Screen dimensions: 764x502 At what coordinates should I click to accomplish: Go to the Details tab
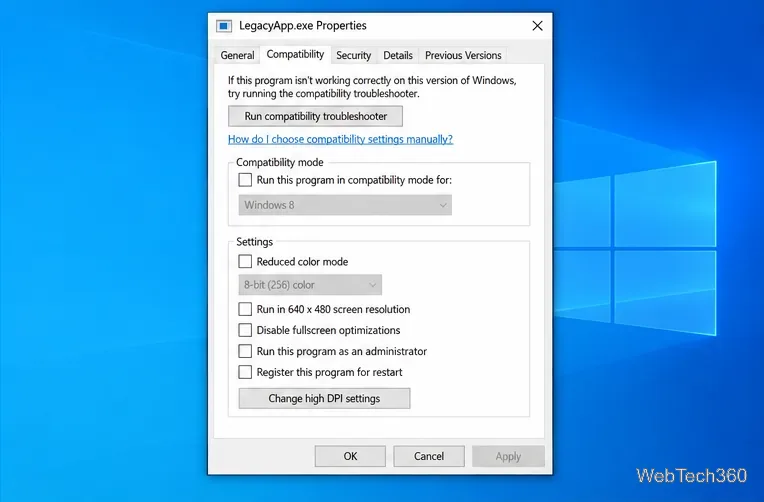click(x=398, y=55)
